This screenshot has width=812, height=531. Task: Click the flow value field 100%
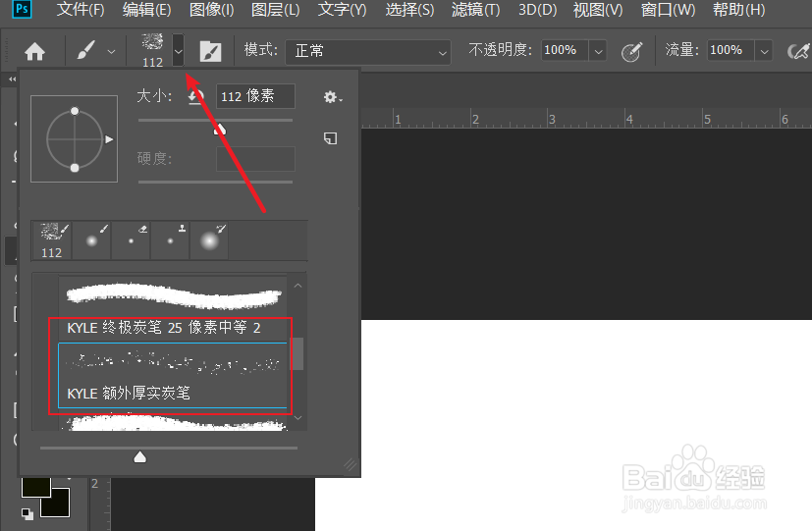pos(731,50)
